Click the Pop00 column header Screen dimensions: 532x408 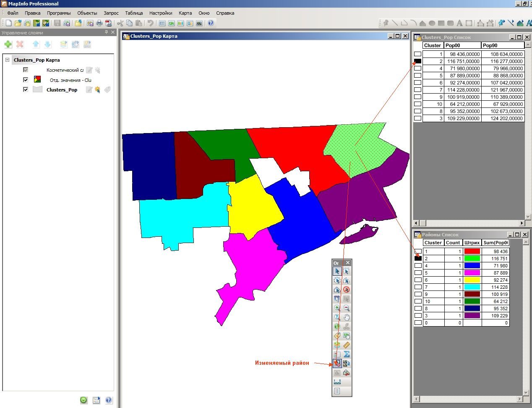click(x=462, y=45)
